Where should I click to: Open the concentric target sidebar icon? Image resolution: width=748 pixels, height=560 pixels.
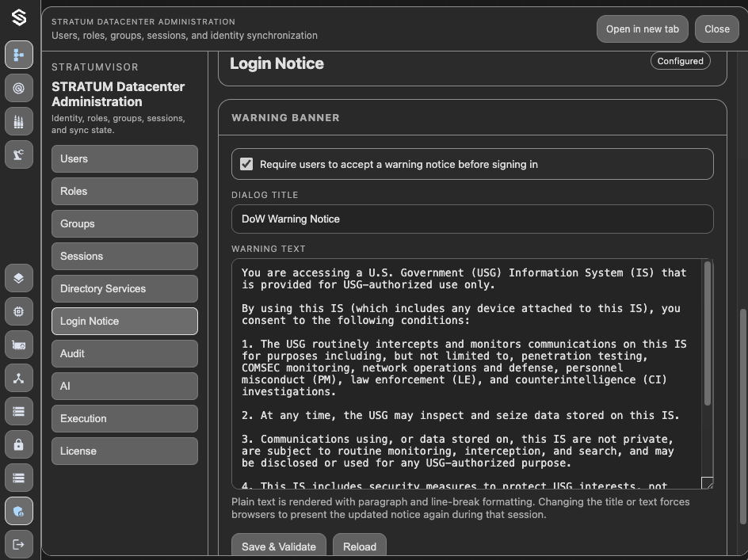point(19,88)
